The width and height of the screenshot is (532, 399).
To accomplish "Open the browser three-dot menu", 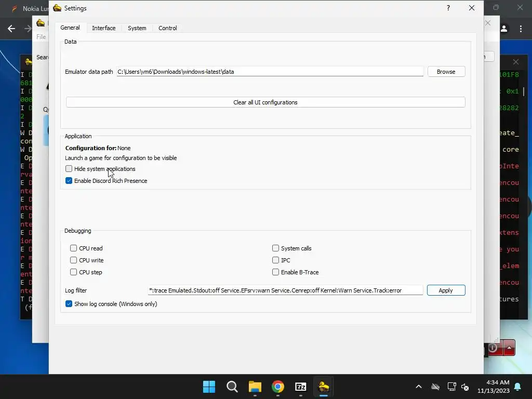I will pyautogui.click(x=521, y=29).
